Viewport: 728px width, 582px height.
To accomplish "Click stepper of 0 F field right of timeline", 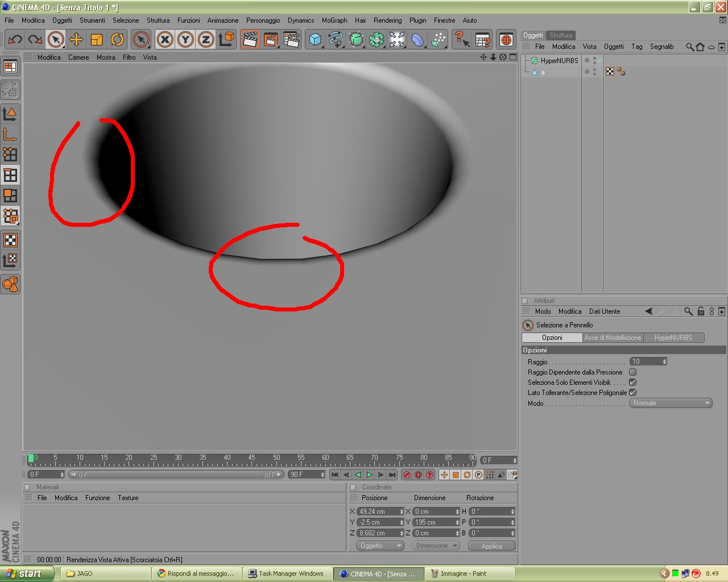I will point(515,460).
